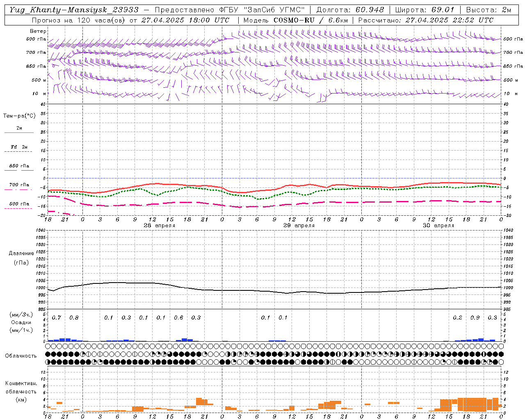Click the 0.2 precipitation value

457,318
